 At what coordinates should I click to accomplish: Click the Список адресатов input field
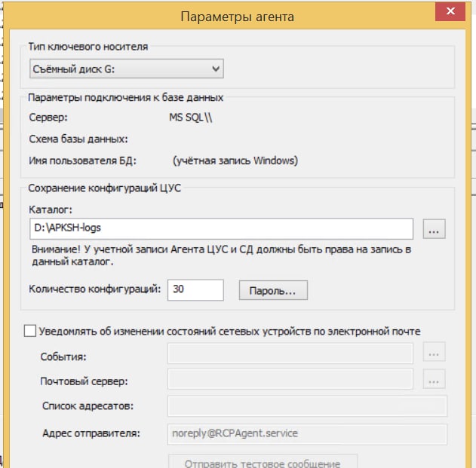[x=307, y=405]
